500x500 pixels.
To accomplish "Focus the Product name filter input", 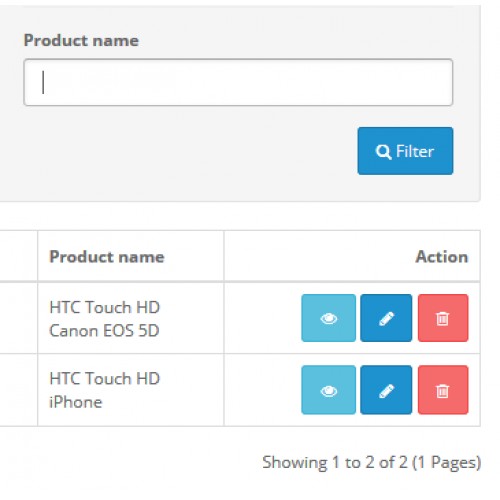I will pos(238,82).
